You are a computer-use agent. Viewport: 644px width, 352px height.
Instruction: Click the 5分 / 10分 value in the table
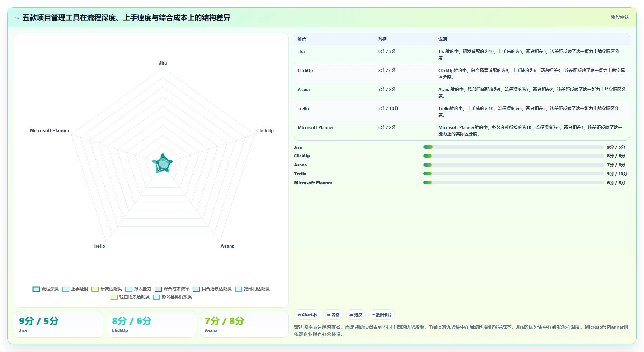pyautogui.click(x=388, y=109)
